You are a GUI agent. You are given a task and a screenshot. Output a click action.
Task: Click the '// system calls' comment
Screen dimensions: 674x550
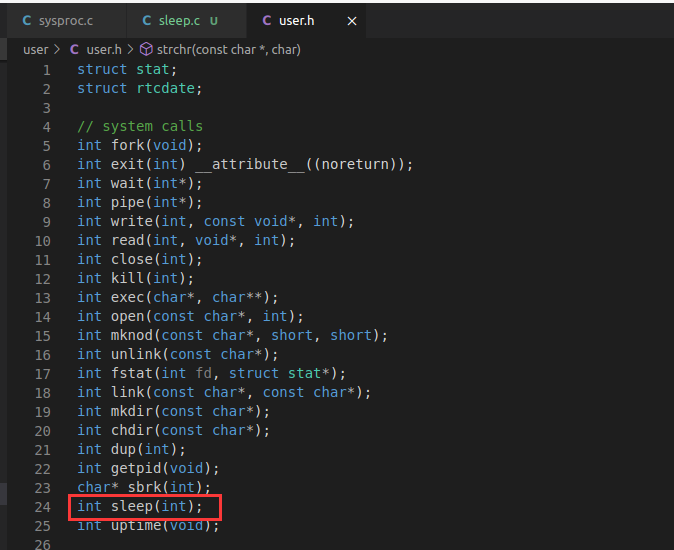click(x=140, y=126)
